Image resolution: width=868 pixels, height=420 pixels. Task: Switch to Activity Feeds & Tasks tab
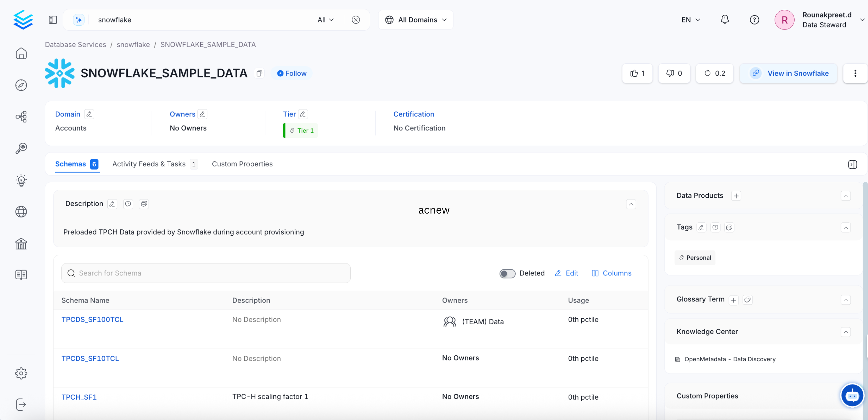[x=149, y=164]
